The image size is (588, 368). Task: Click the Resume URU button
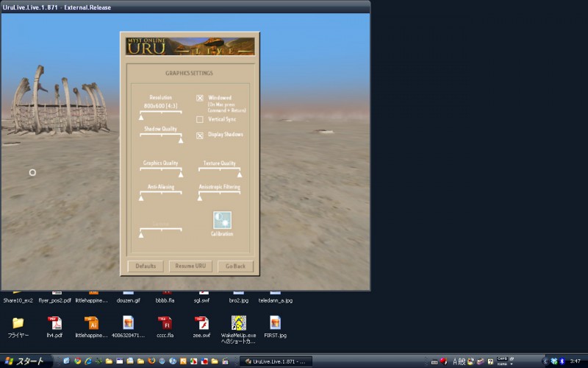190,266
